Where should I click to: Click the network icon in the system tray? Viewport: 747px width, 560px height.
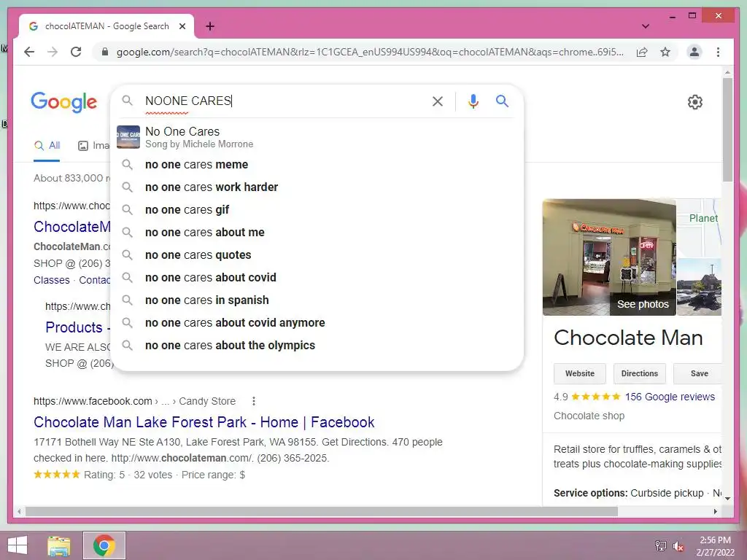pos(661,545)
